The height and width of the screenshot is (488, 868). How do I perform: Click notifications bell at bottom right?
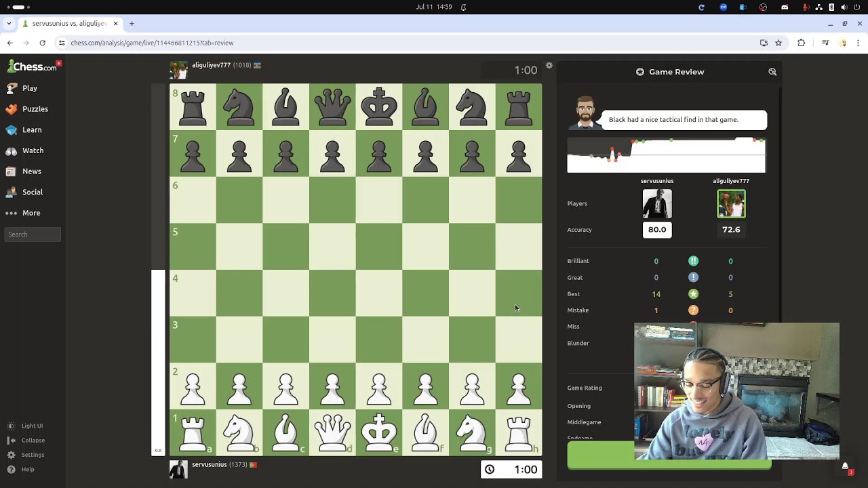[x=845, y=466]
